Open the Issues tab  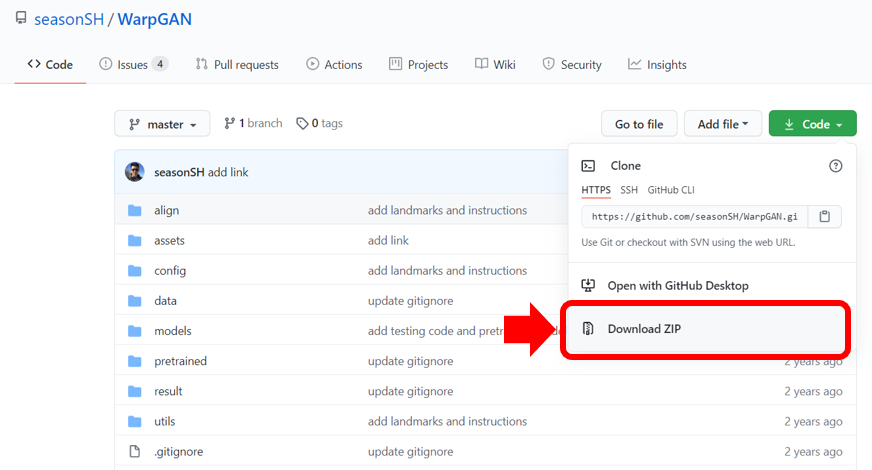coord(133,65)
